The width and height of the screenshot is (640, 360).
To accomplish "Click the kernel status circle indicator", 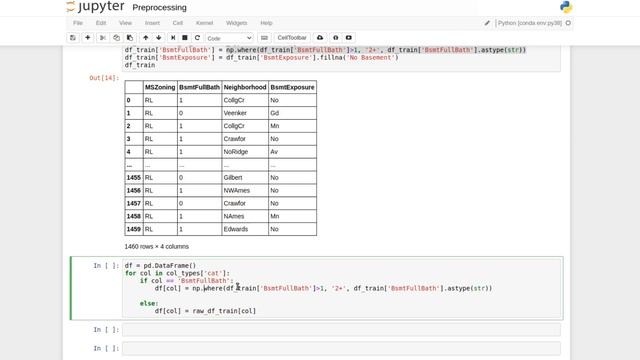I will click(568, 23).
